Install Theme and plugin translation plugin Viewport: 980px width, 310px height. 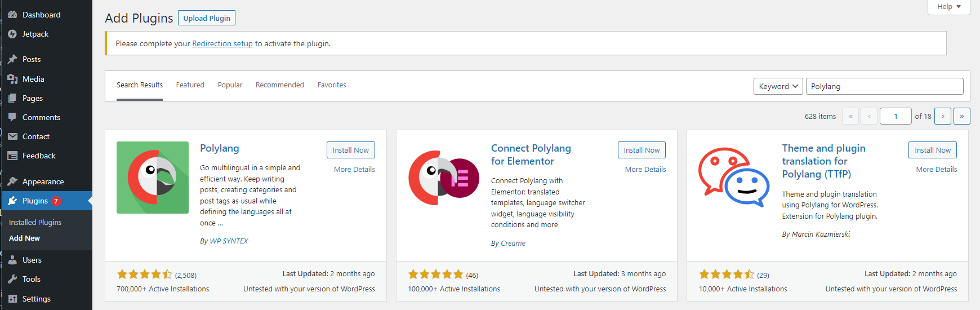(933, 150)
